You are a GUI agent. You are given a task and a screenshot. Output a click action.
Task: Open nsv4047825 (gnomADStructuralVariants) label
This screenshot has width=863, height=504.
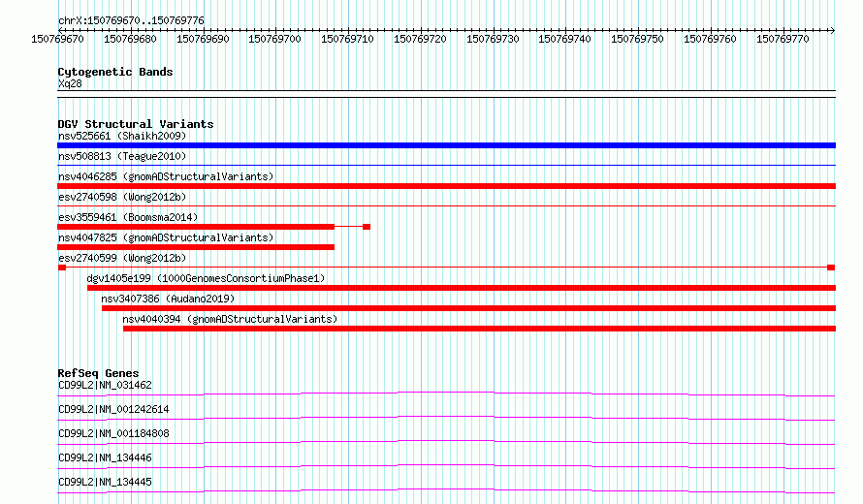coord(166,237)
